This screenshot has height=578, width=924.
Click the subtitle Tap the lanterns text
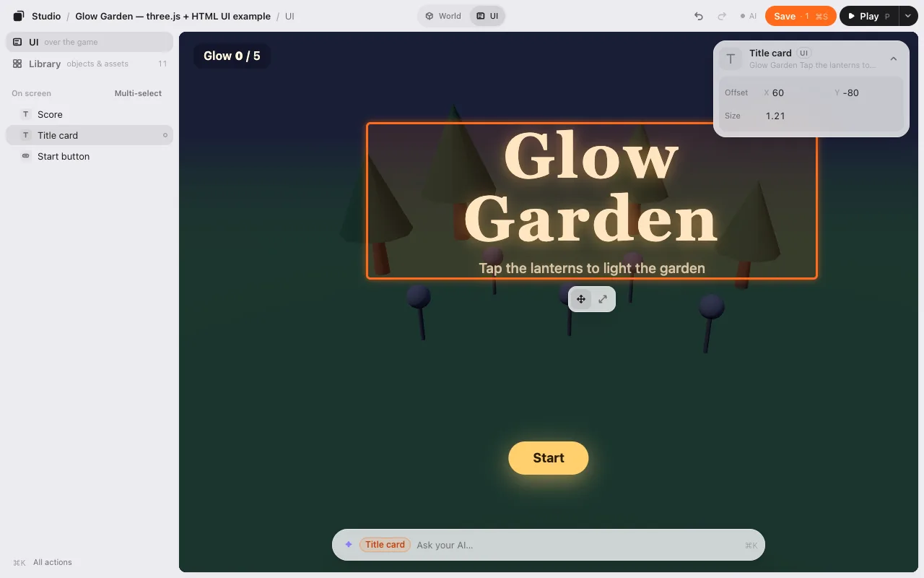(592, 268)
